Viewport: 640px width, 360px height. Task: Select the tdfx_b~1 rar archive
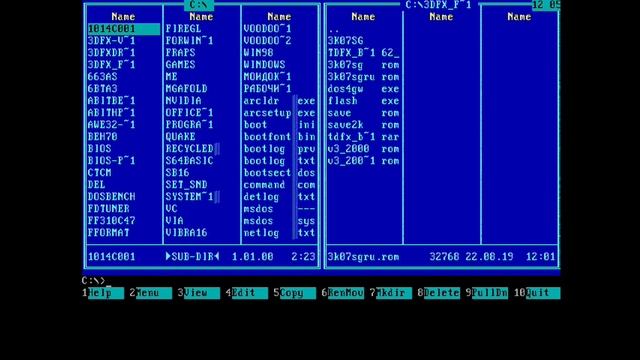363,137
